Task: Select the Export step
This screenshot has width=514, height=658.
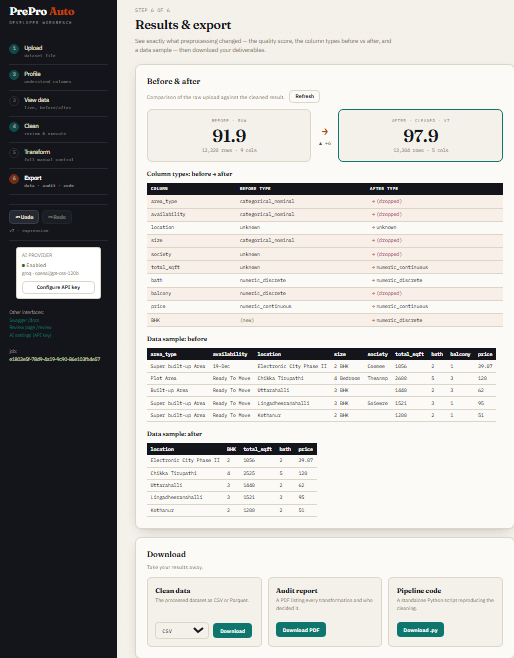Action: [x=58, y=181]
